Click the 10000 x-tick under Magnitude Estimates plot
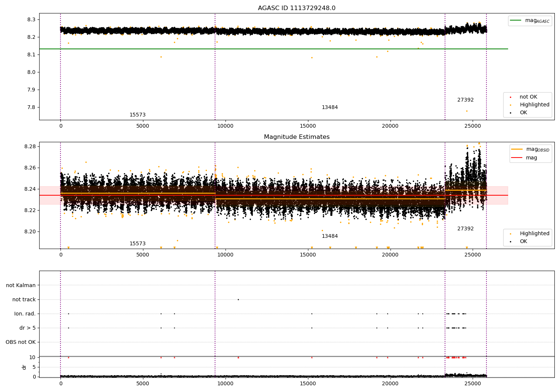This screenshot has width=560, height=392. tap(225, 255)
